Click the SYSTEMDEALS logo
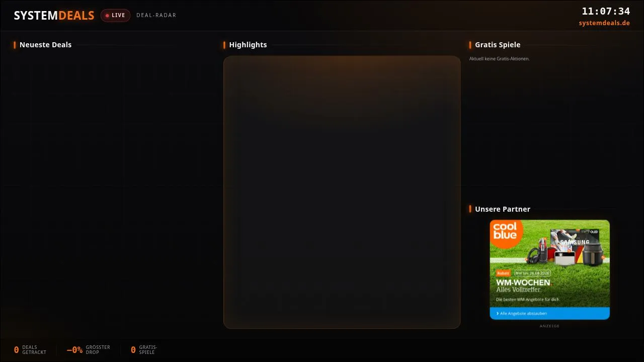The image size is (644, 362). 54,16
